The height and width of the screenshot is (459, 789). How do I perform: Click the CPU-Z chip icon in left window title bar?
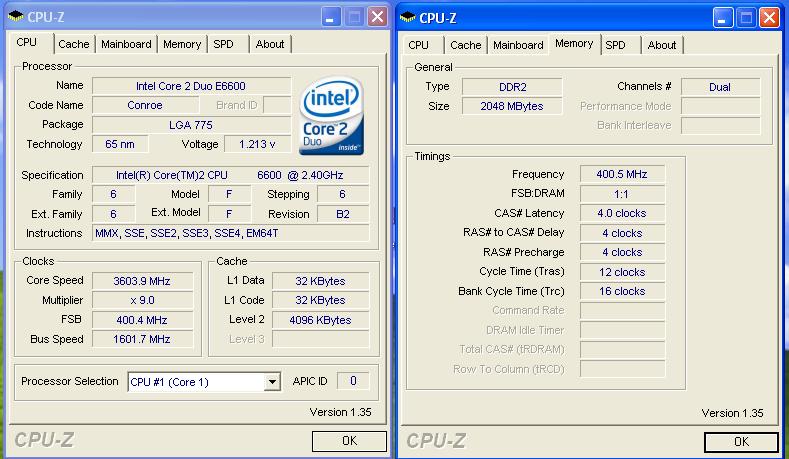16,17
